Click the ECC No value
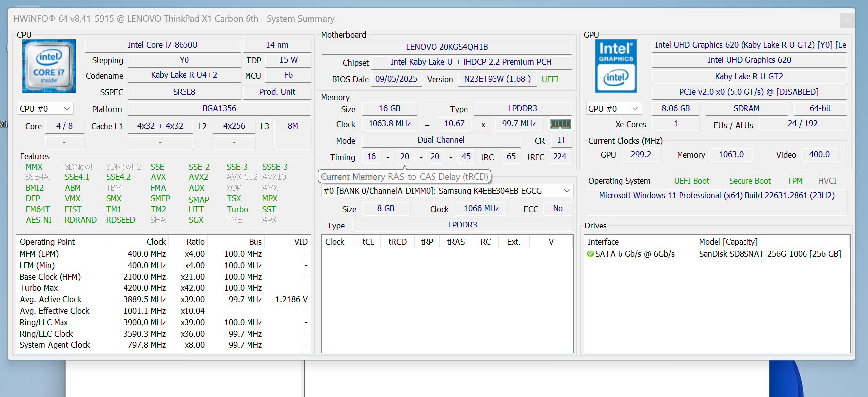 coord(558,208)
